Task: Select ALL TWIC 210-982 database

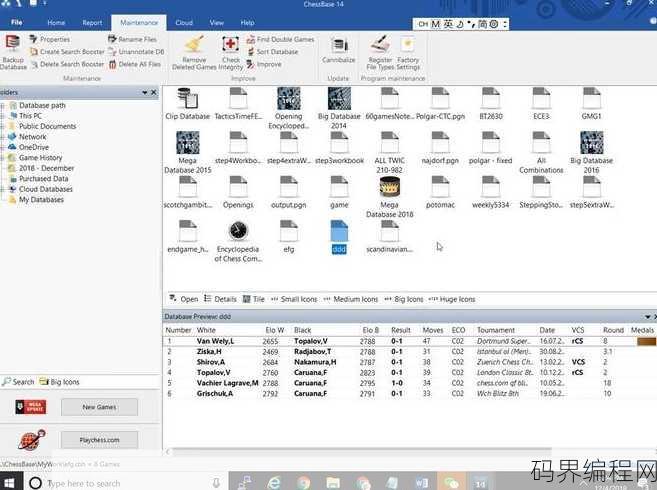Action: click(390, 152)
